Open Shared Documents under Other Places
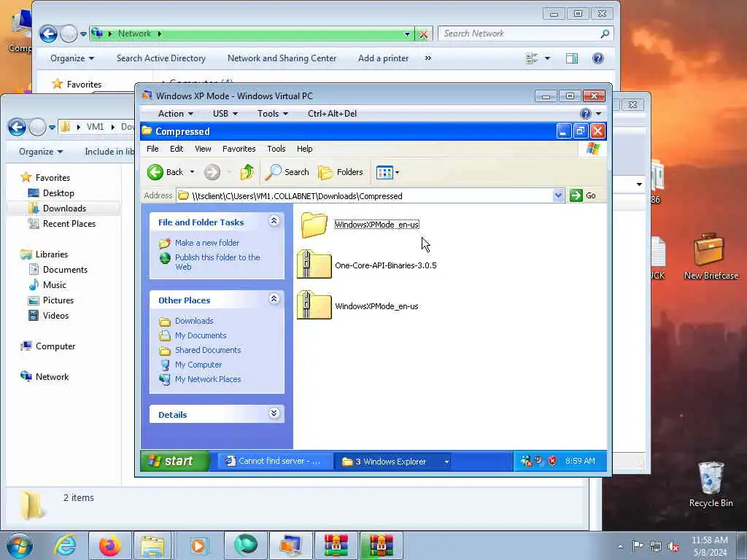 click(x=208, y=350)
